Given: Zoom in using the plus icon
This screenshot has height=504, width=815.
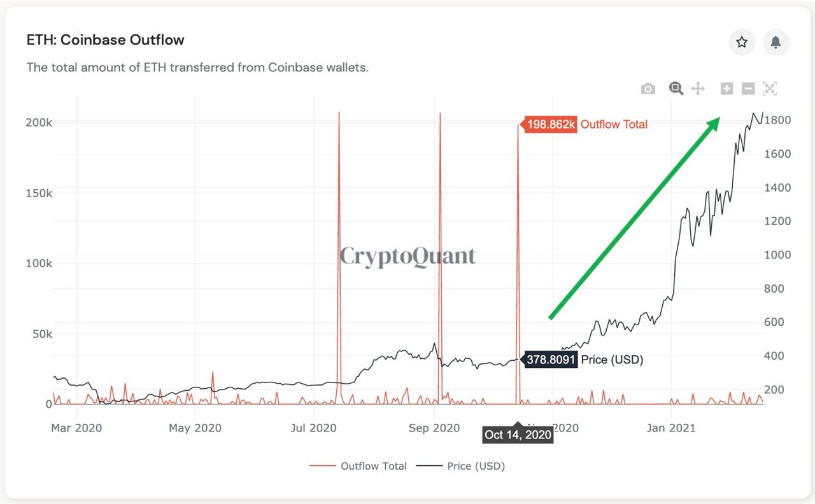Looking at the screenshot, I should coord(726,88).
